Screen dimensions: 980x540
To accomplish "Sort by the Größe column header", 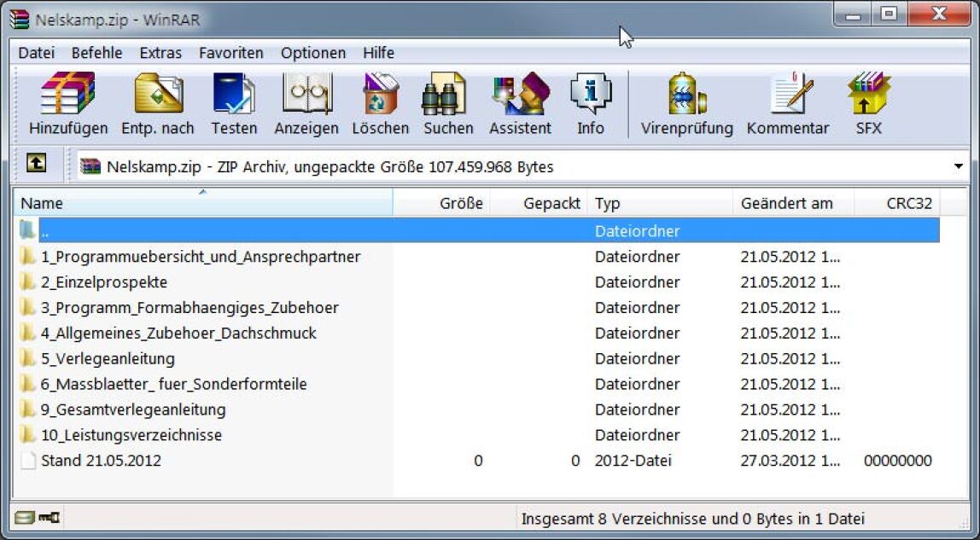I will pos(442,203).
